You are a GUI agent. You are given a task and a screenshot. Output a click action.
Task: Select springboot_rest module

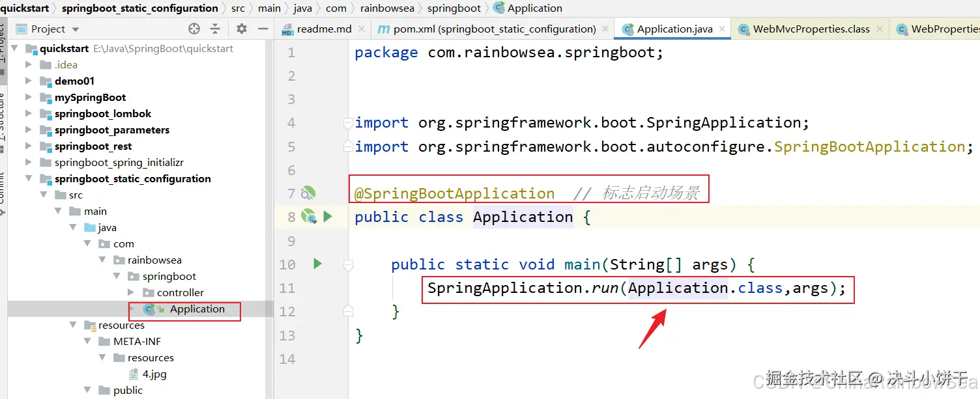point(93,146)
